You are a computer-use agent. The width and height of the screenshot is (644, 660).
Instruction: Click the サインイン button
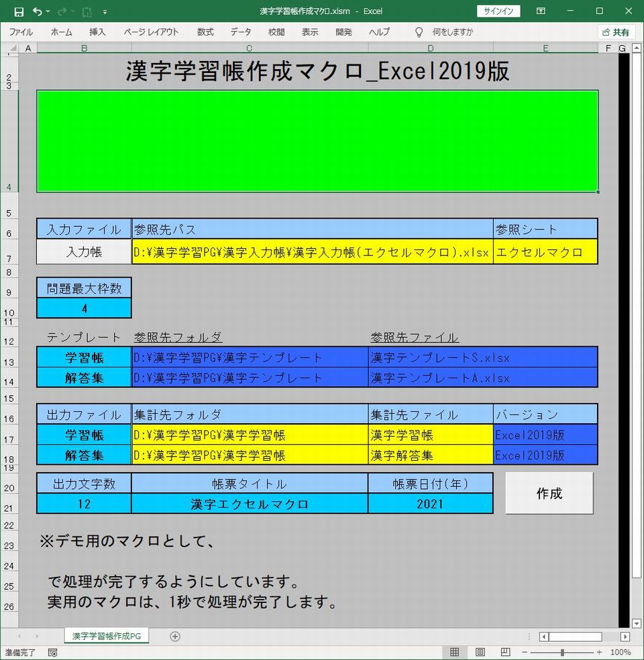pyautogui.click(x=500, y=11)
